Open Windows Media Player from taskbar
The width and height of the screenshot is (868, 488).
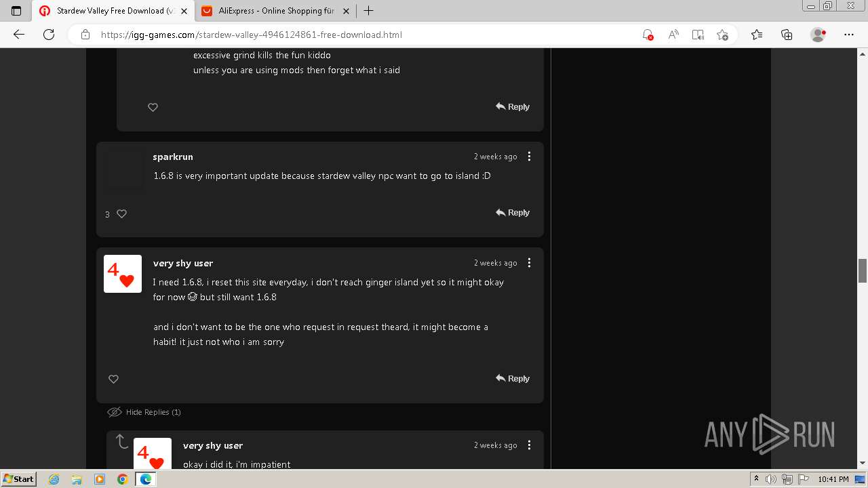(99, 479)
